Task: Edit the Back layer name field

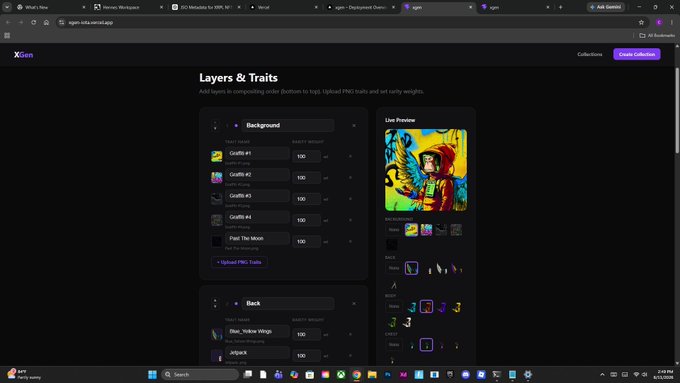Action: pyautogui.click(x=288, y=304)
